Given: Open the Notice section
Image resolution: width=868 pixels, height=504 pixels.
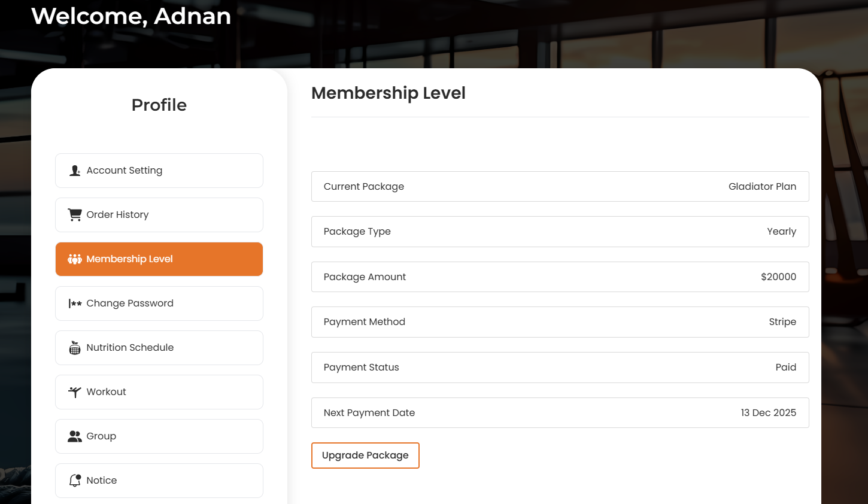Looking at the screenshot, I should tap(159, 480).
